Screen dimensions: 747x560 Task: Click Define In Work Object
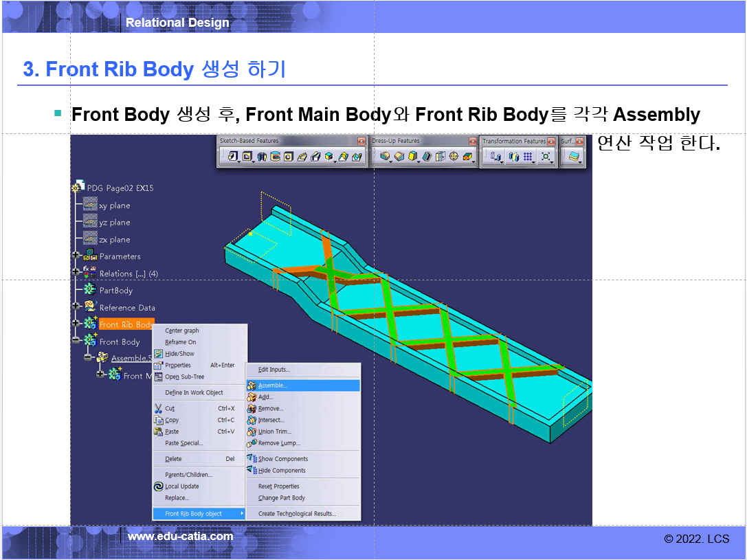(x=194, y=392)
